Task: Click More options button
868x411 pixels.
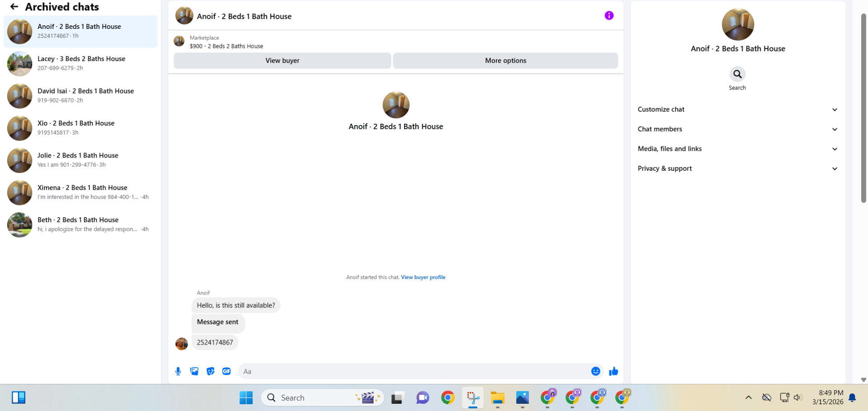Action: 505,61
